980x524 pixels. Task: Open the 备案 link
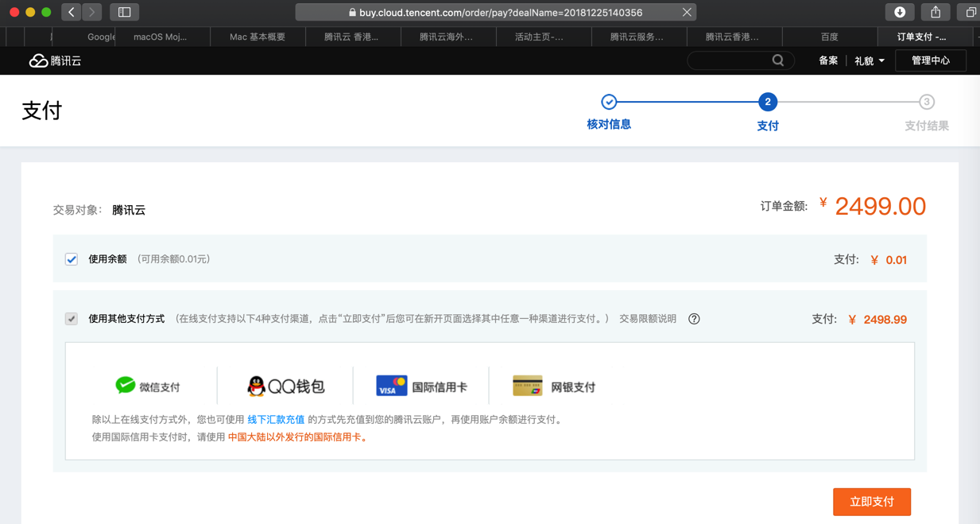tap(828, 60)
